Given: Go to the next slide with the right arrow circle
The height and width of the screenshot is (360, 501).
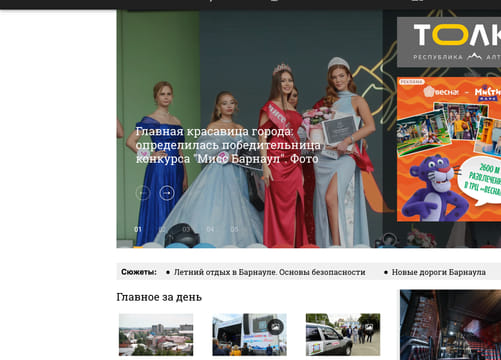Looking at the screenshot, I should tap(167, 193).
